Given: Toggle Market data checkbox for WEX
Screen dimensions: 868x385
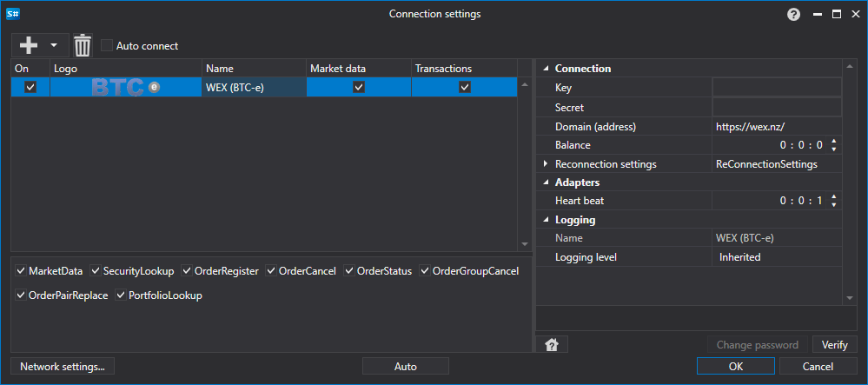Looking at the screenshot, I should pyautogui.click(x=359, y=87).
